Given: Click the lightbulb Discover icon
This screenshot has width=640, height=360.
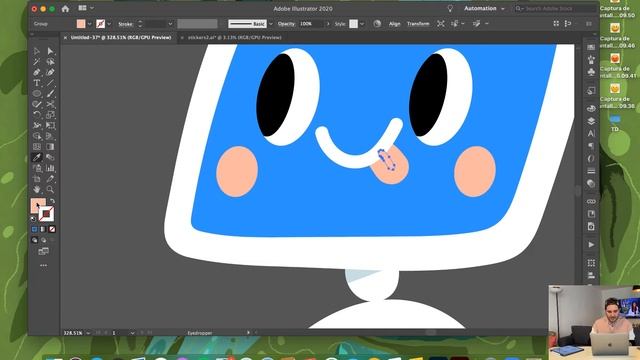Looking at the screenshot, I should (450, 9).
